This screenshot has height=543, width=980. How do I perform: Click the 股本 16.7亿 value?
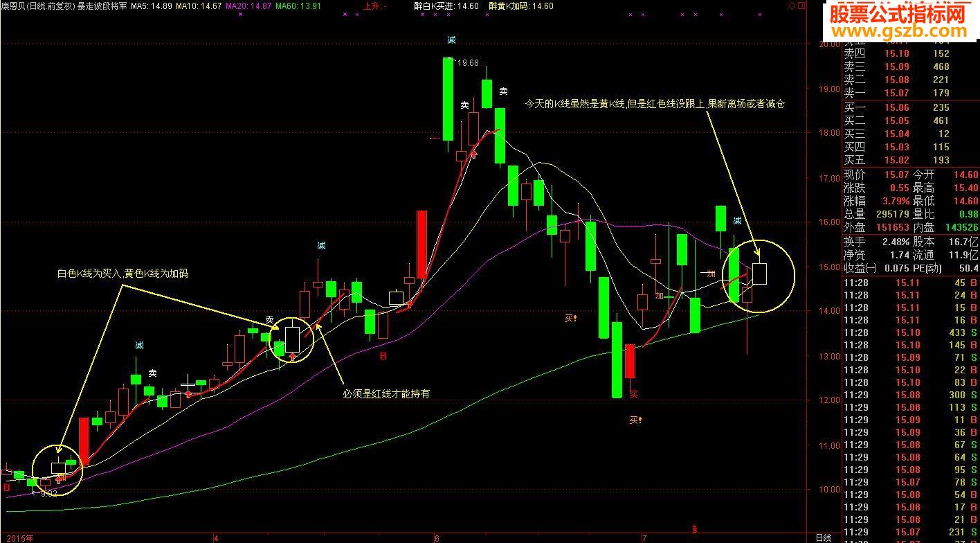pos(964,242)
